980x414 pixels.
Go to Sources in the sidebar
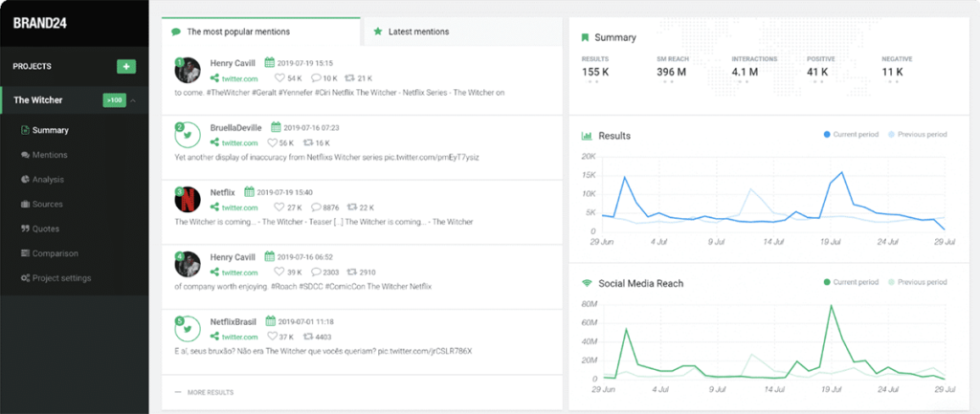click(x=47, y=204)
